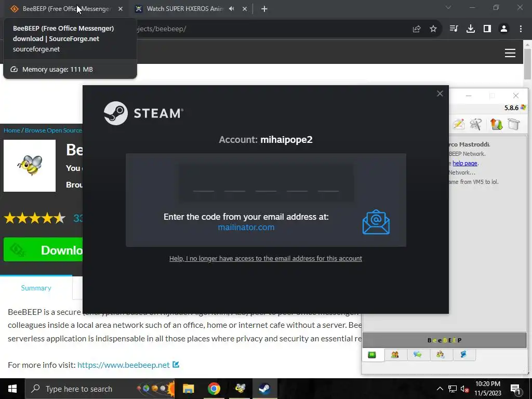Click the trash bin icon in BeeBEEP
Viewport: 532px width, 399px height.
[x=514, y=125]
